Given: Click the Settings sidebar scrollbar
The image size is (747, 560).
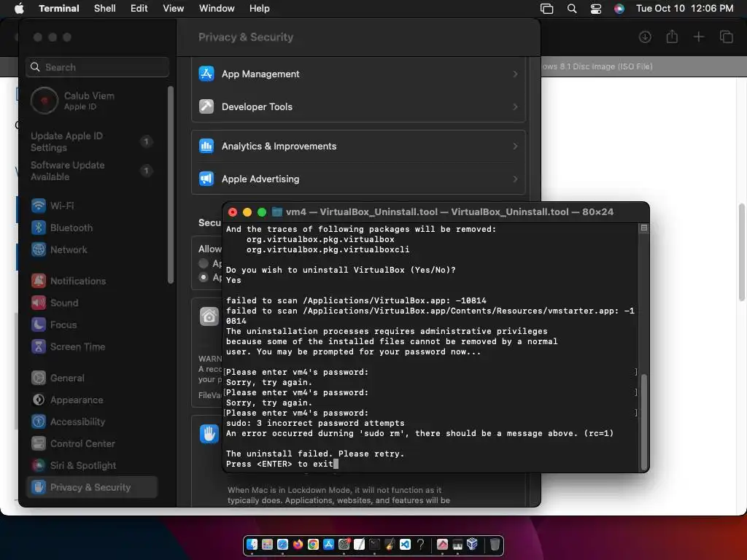Looking at the screenshot, I should pos(171,184).
